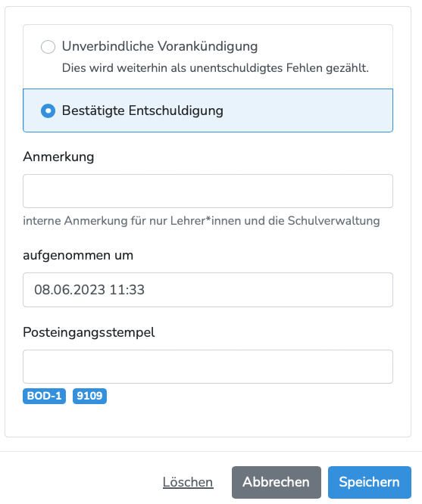This screenshot has width=422, height=504.
Task: Focus the Posteingangsstempel input field
Action: click(208, 367)
